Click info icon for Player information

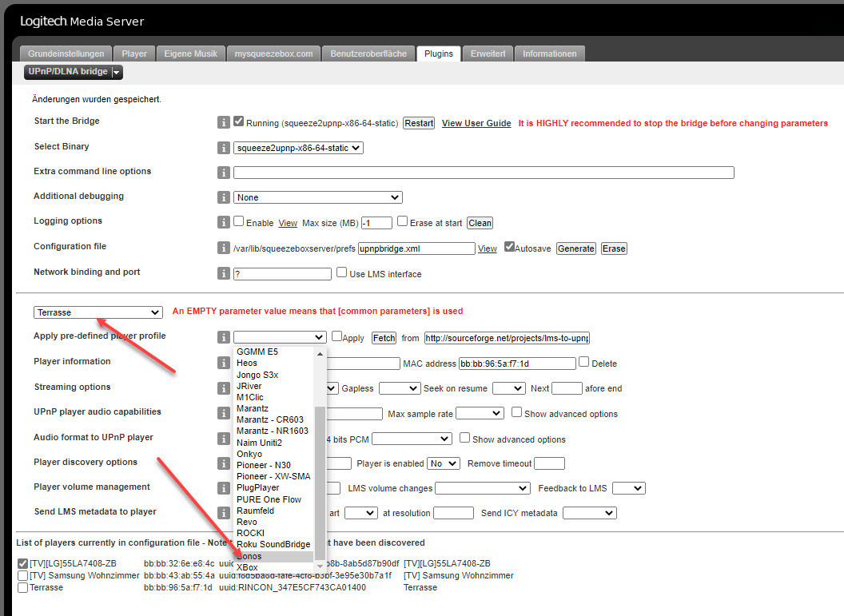tap(223, 364)
